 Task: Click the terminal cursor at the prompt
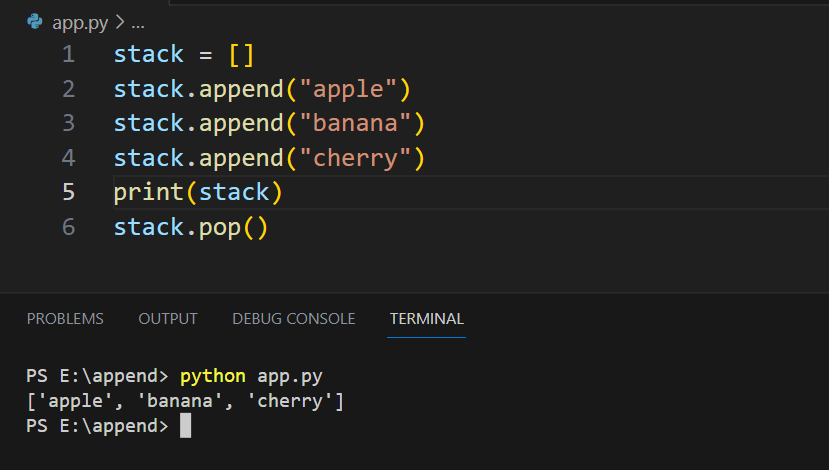(x=186, y=426)
